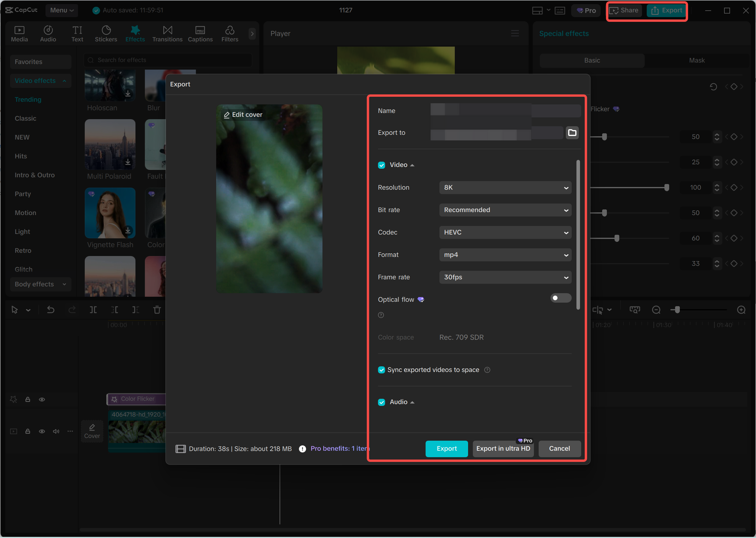The image size is (756, 538).
Task: Click the help icon beside Sync exported videos
Action: pyautogui.click(x=487, y=370)
